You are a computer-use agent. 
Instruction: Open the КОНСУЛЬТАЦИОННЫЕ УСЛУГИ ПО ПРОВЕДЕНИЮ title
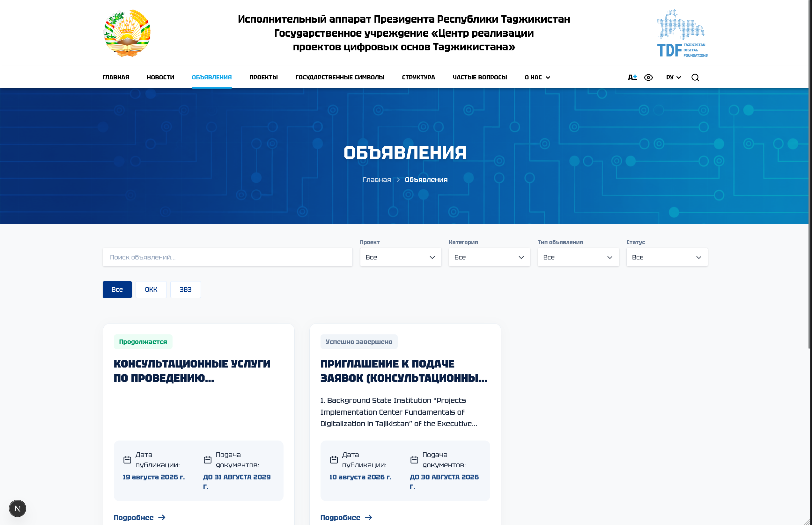(192, 371)
